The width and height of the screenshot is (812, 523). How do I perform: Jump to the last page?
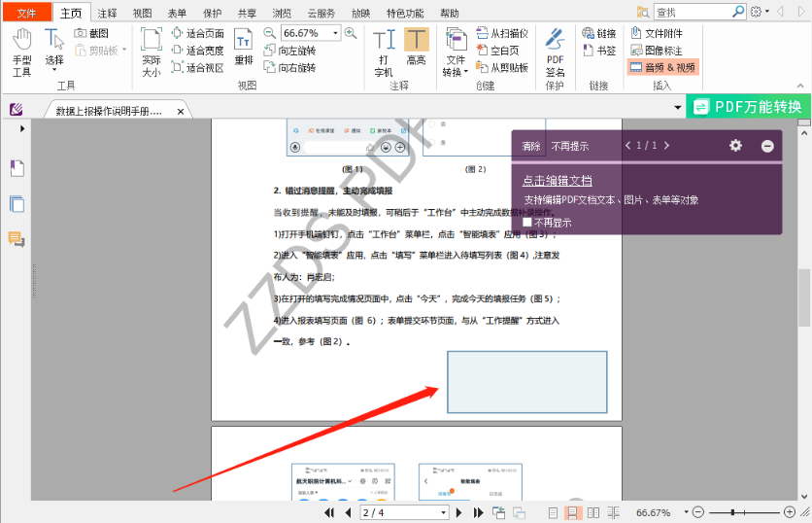[x=479, y=512]
